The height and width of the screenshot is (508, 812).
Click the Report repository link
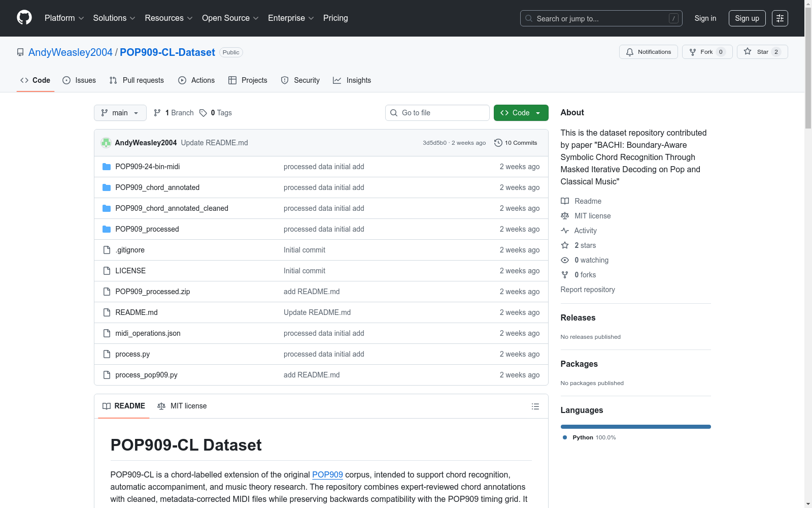(x=588, y=290)
